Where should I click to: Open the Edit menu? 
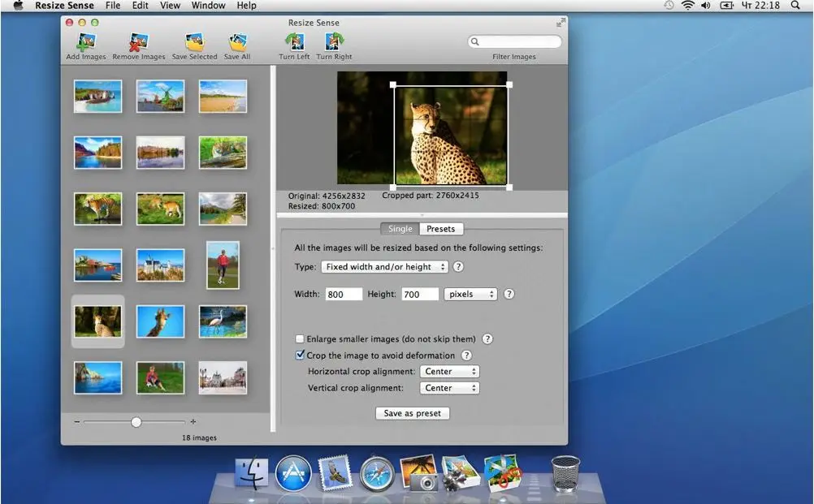click(141, 5)
